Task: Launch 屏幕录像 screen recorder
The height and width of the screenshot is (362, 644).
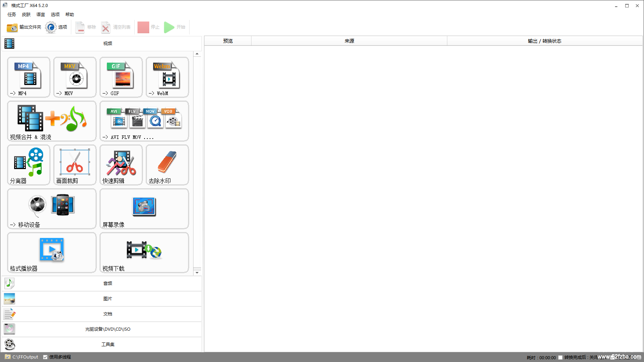Action: coord(144,209)
